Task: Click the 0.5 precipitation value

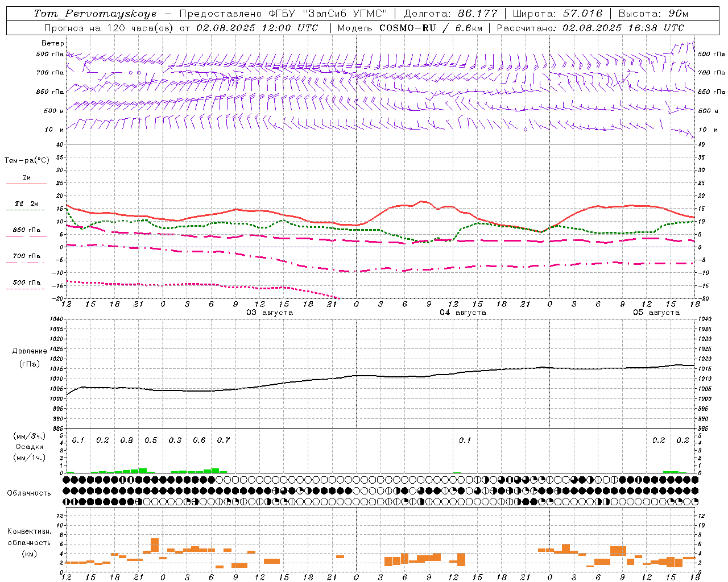Action: pos(151,440)
